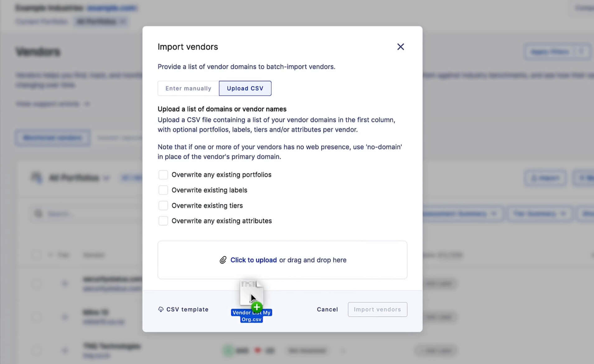This screenshot has height=364, width=594.
Task: Click the green score icon in TNS Technologies row
Action: (x=228, y=350)
